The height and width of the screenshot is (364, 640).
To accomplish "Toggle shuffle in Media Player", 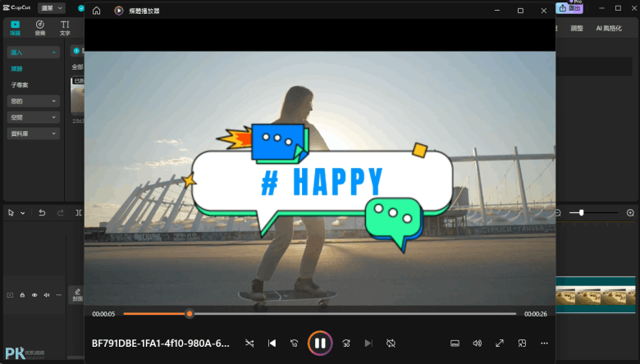I will 249,344.
